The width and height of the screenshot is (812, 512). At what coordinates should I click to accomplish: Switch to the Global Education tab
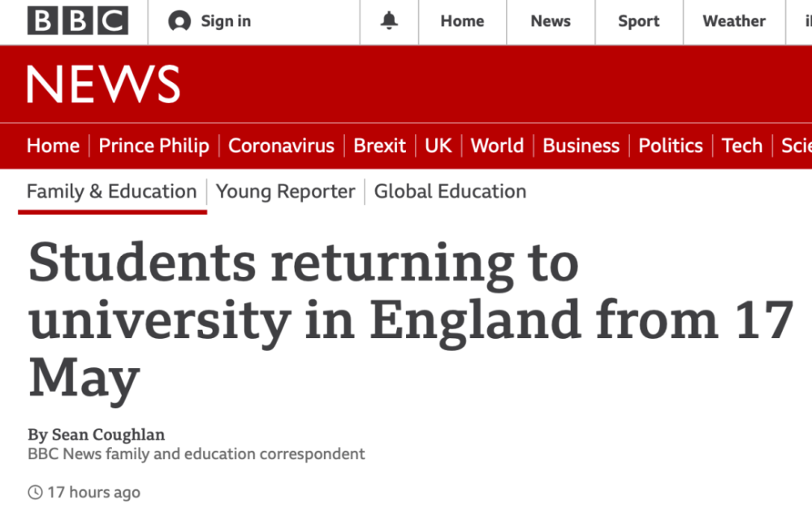[x=450, y=192]
